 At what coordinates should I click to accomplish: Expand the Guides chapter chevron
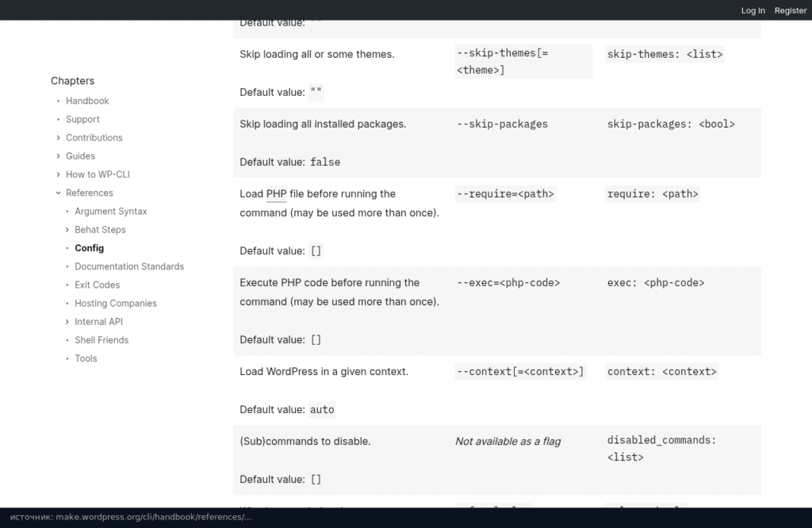pyautogui.click(x=58, y=156)
